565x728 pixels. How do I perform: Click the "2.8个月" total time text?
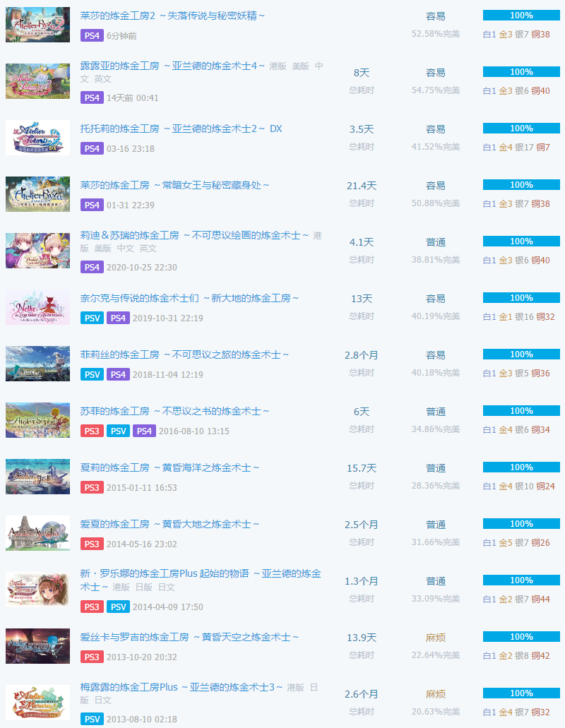click(362, 355)
